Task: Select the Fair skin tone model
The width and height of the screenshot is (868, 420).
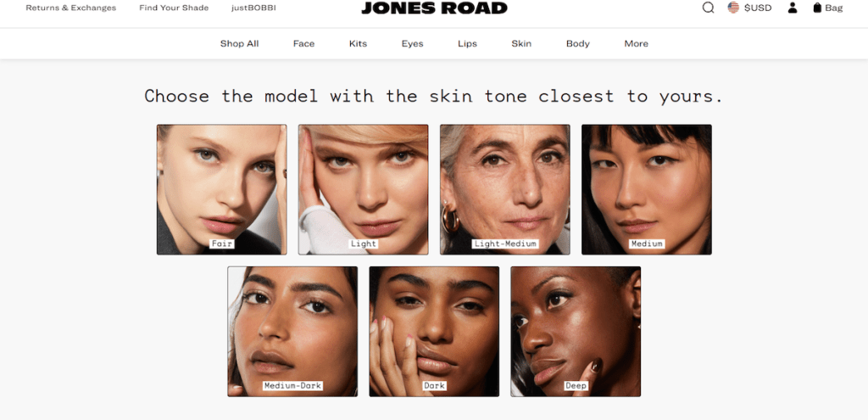Action: point(221,189)
